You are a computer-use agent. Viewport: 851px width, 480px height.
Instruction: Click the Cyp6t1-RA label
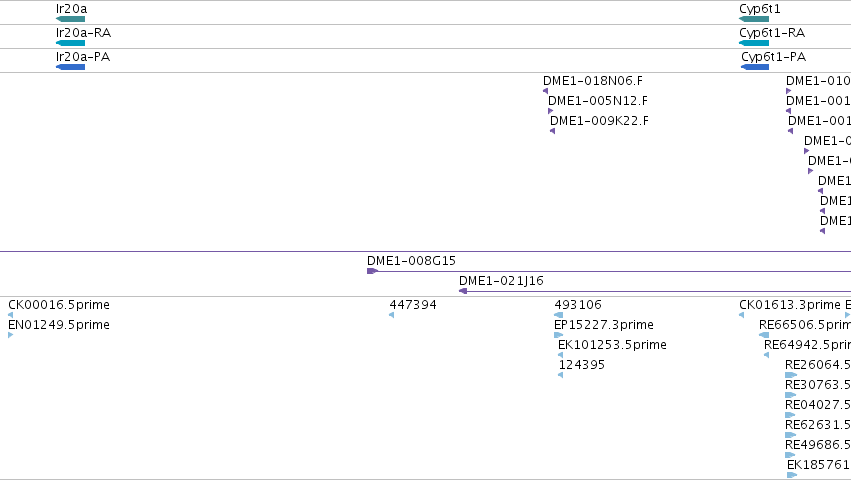772,33
